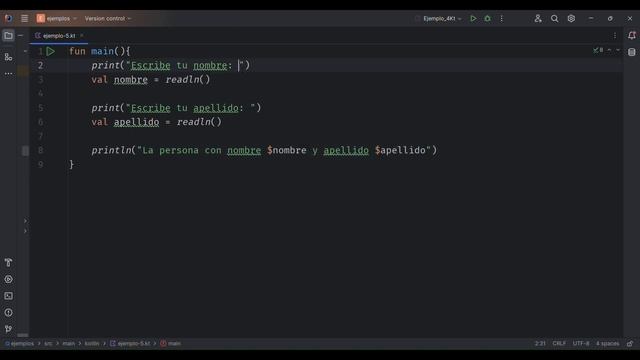Open Code With Me user icon
This screenshot has width=640, height=360.
538,18
